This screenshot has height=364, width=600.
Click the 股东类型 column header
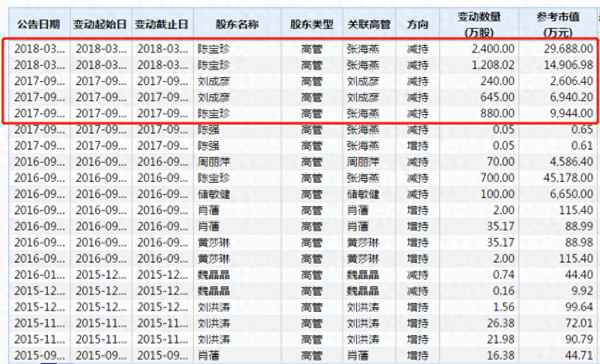[312, 24]
